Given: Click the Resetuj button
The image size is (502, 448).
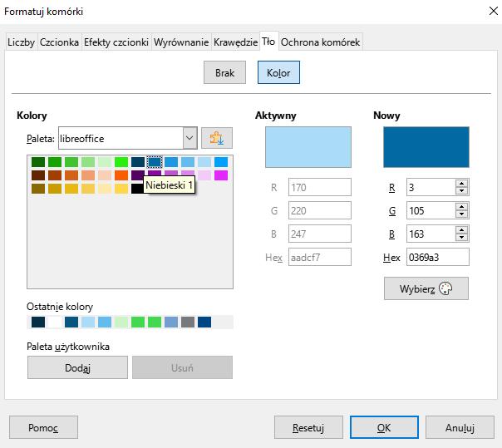Looking at the screenshot, I should tap(308, 427).
